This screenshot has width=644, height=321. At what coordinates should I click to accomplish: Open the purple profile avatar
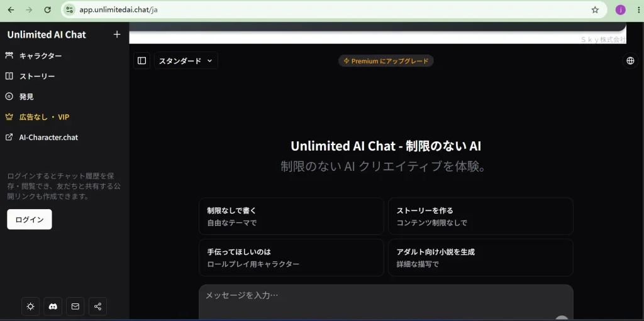(620, 10)
